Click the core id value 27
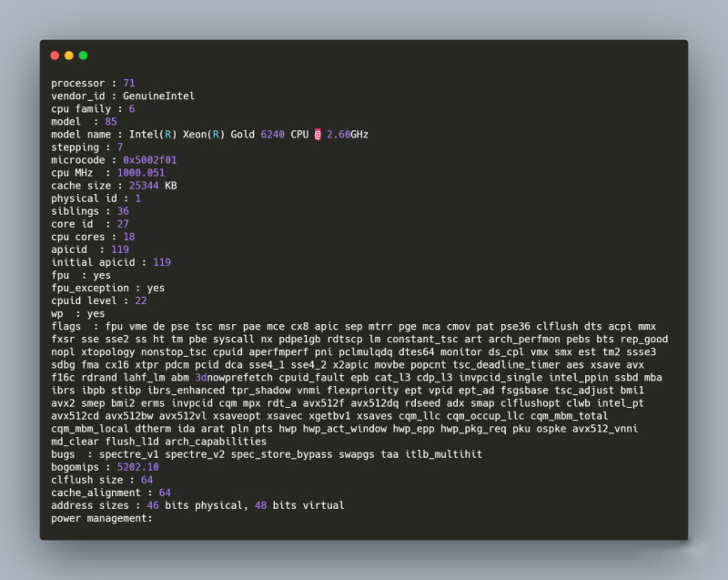The height and width of the screenshot is (580, 728). (123, 224)
